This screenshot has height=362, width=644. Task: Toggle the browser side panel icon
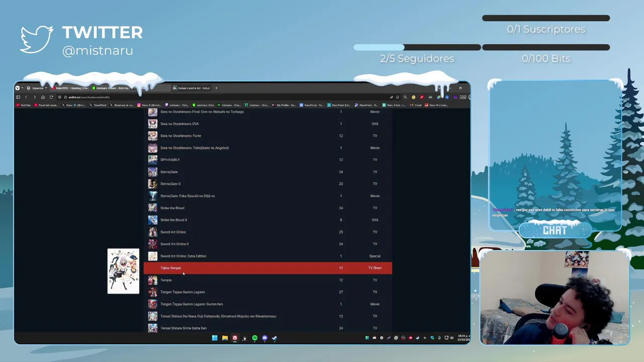[18, 97]
